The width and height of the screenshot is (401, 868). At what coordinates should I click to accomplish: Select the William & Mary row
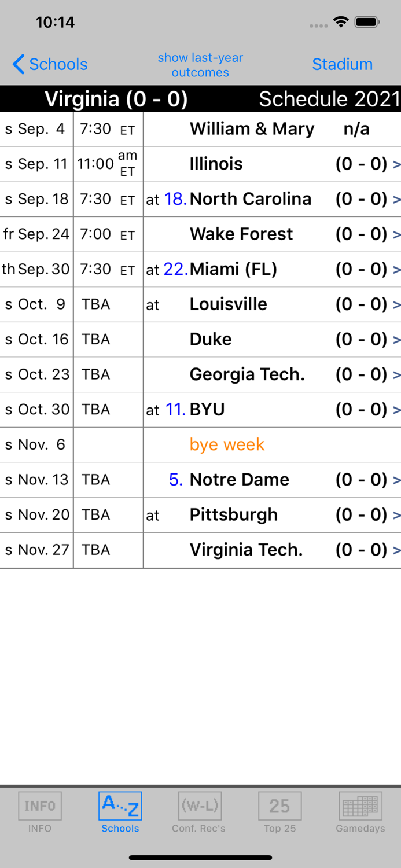pos(252,129)
